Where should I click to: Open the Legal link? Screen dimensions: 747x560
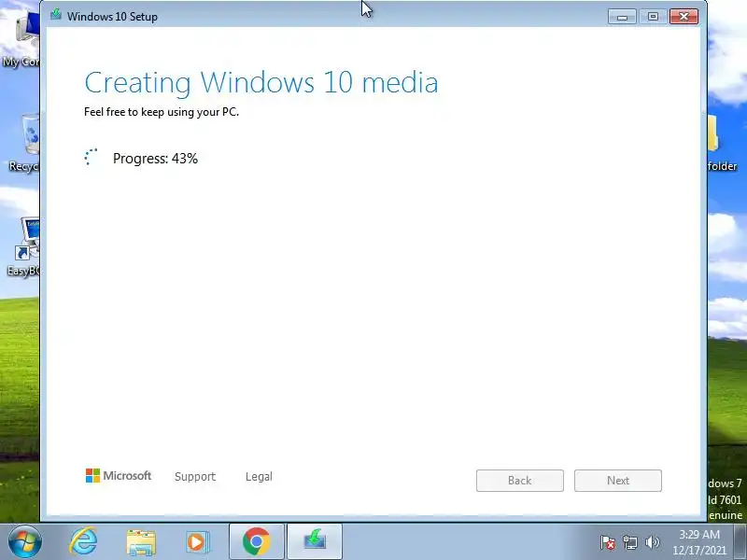[x=259, y=477]
